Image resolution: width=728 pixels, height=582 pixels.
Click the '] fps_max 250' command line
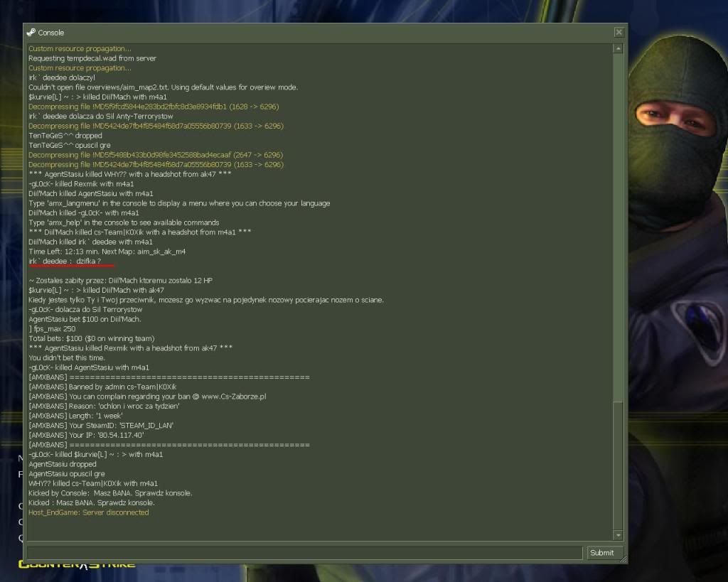click(52, 328)
